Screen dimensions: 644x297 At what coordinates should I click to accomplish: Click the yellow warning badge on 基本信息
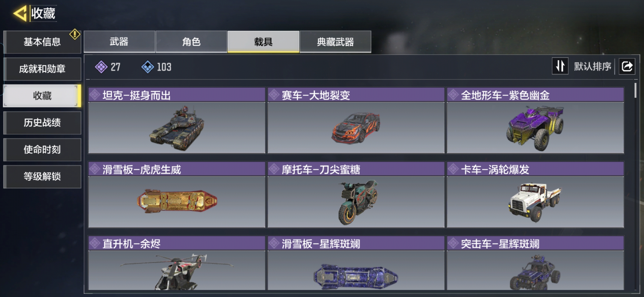click(x=75, y=34)
